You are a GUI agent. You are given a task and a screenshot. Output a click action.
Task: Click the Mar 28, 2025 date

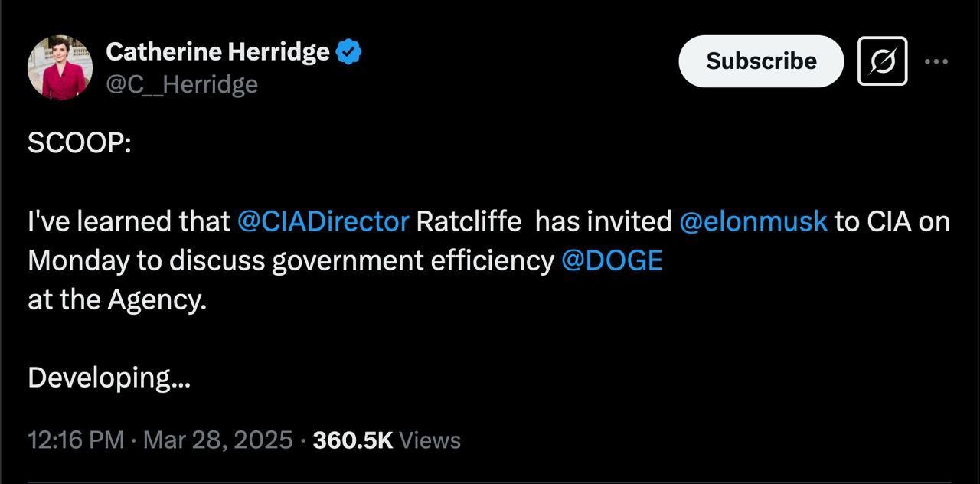click(x=217, y=440)
